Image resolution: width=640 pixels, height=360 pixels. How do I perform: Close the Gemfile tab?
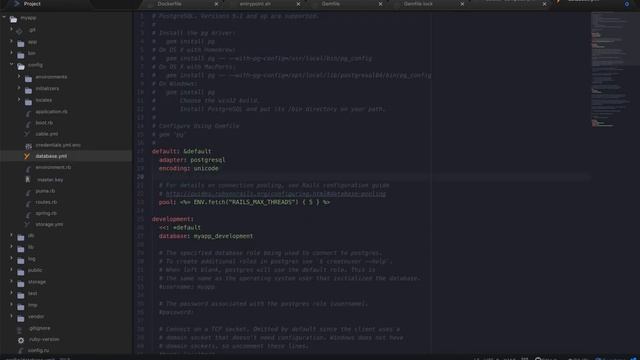[x=380, y=4]
